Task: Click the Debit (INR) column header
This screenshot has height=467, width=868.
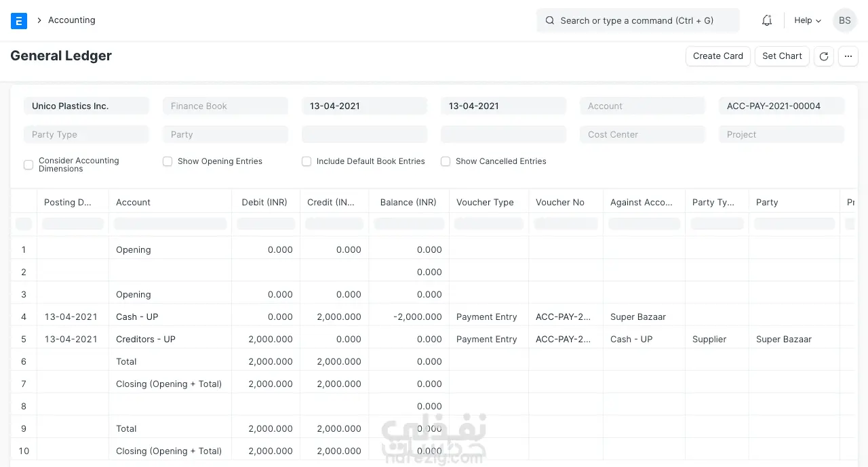Action: pyautogui.click(x=266, y=202)
